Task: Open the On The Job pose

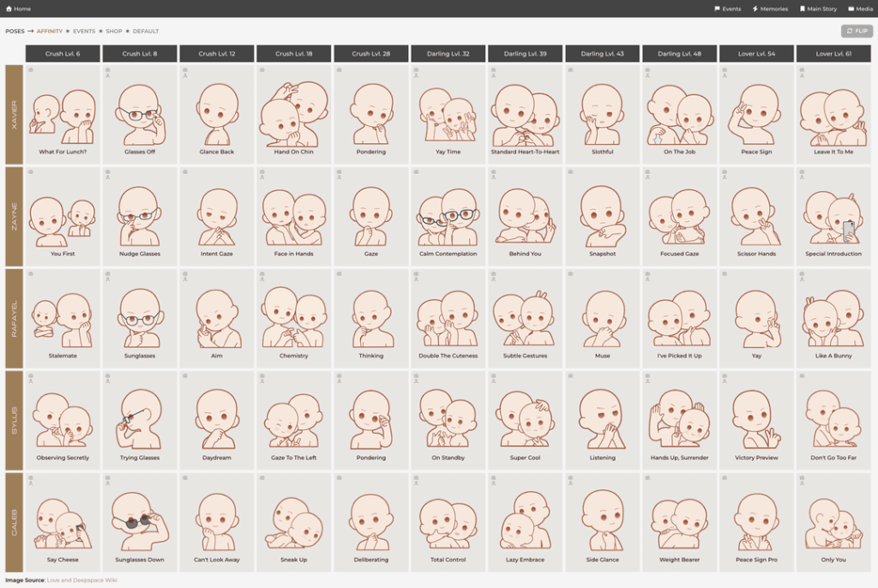Action: tap(679, 114)
